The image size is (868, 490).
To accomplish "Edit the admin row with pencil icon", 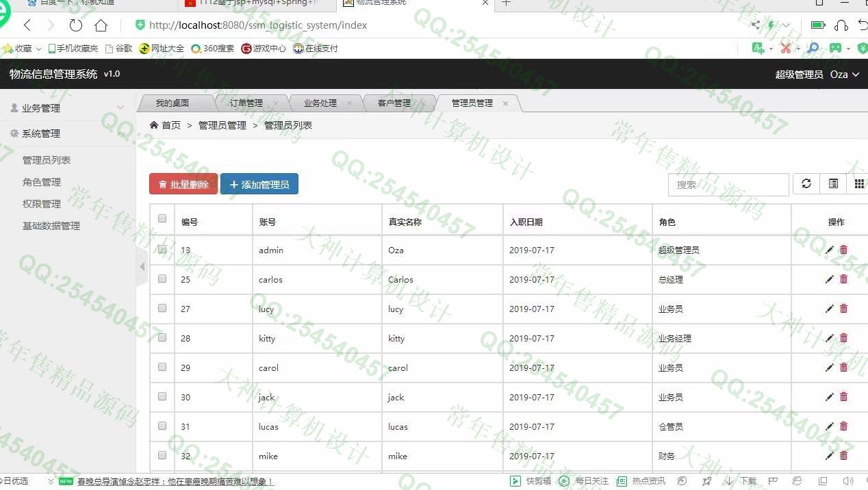I will 829,250.
